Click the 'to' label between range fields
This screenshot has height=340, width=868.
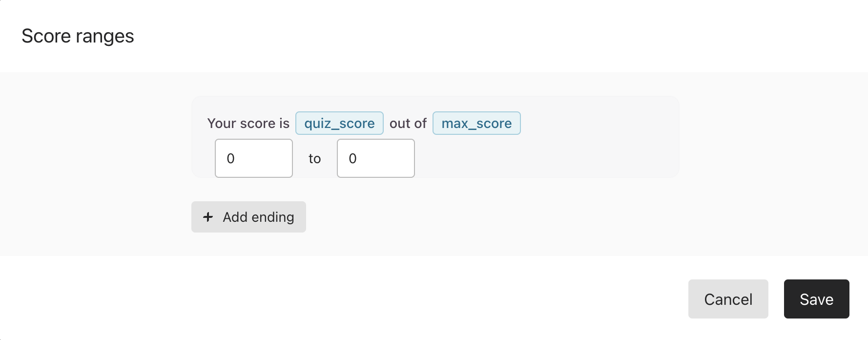coord(314,159)
